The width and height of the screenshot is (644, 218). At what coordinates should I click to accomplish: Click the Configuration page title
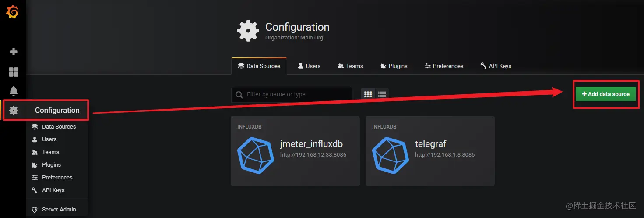(298, 27)
